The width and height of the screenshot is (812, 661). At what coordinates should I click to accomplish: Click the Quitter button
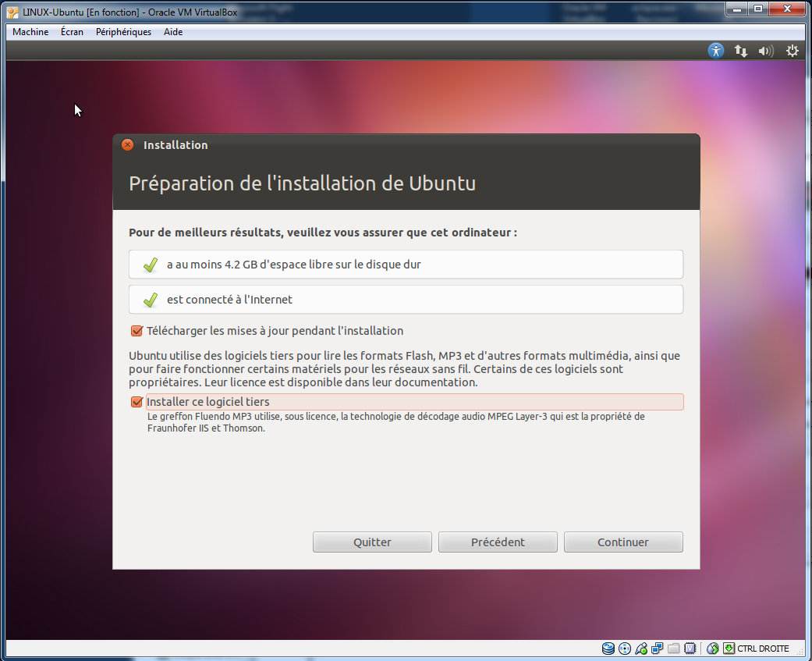point(372,542)
